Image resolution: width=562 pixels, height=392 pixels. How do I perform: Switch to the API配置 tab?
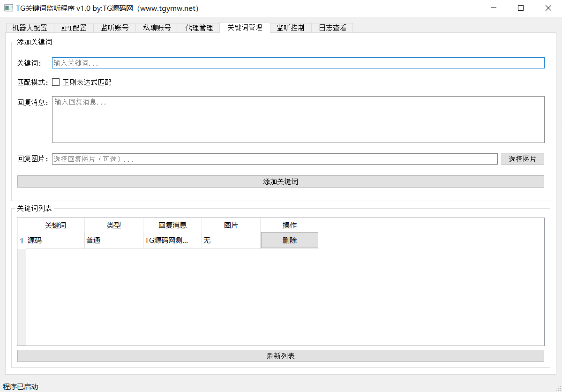pyautogui.click(x=74, y=28)
